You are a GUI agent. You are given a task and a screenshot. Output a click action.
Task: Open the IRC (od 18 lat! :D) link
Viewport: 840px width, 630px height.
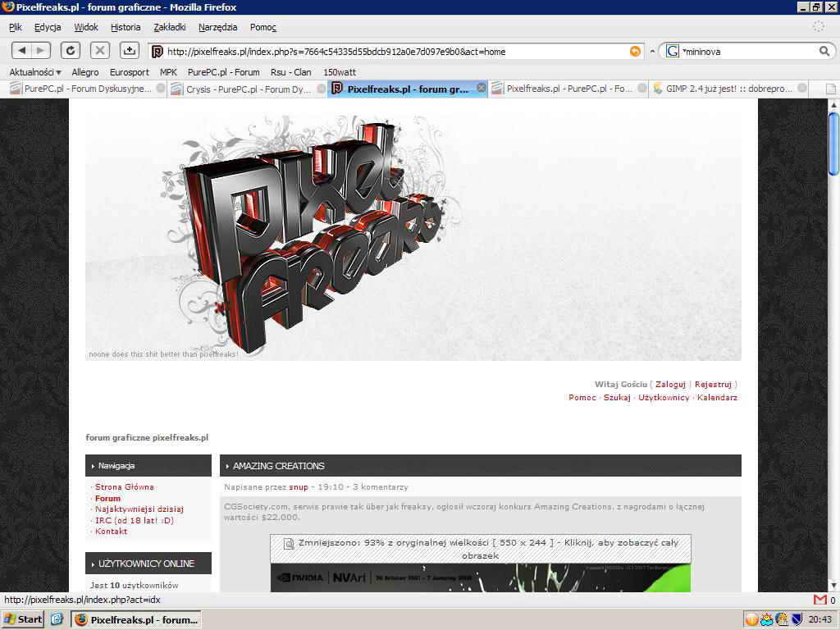pos(135,520)
